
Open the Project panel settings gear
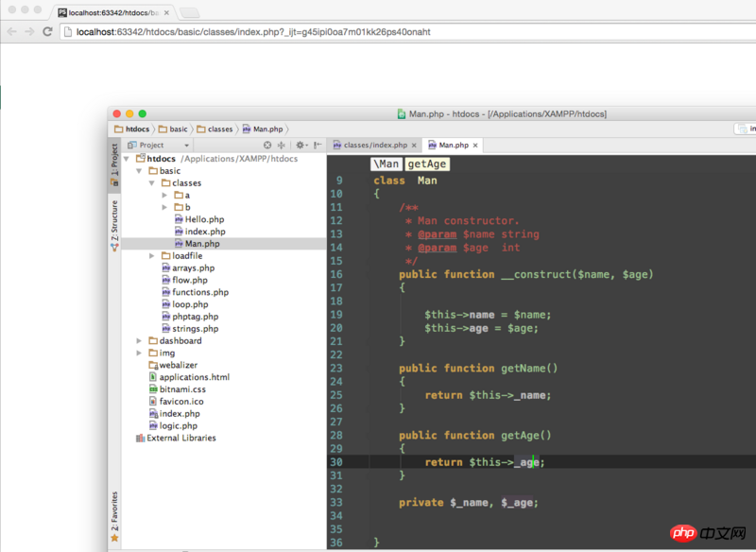pos(301,146)
